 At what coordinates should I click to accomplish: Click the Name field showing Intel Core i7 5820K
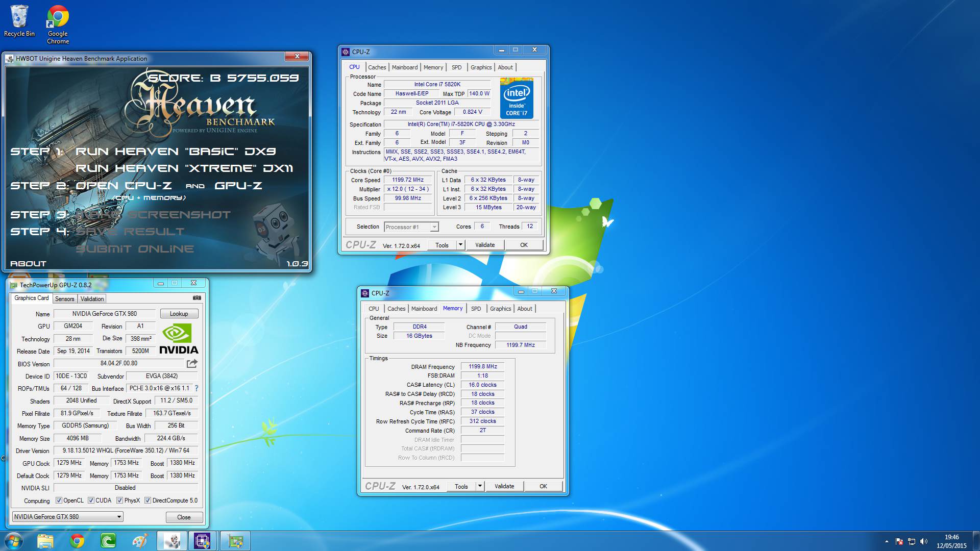[437, 85]
